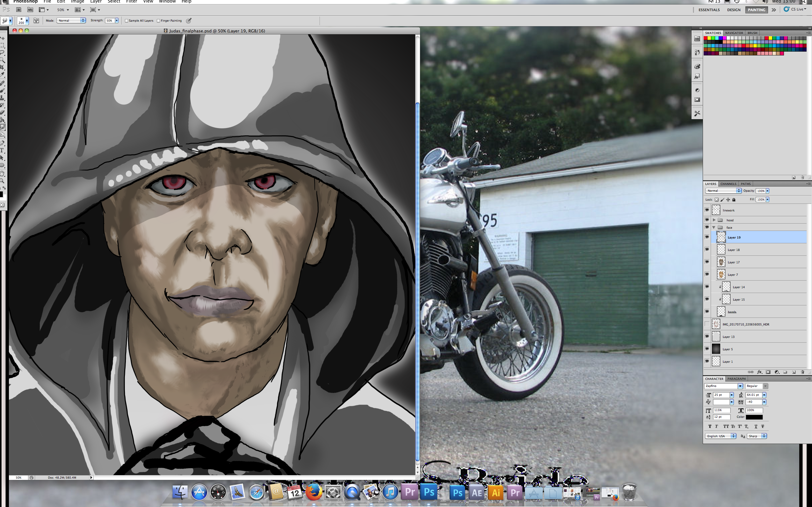Viewport: 812px width, 507px height.
Task: Select the Crop tool in the toolbox
Action: click(x=2, y=67)
